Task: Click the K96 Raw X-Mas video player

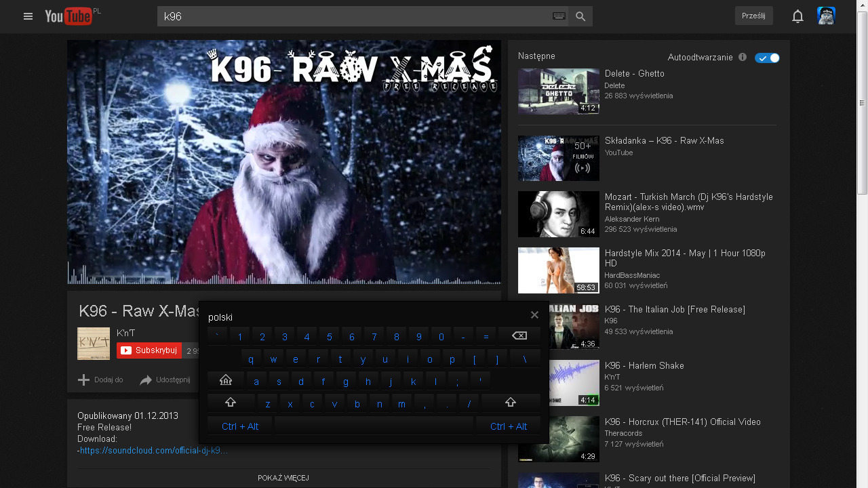Action: (284, 162)
